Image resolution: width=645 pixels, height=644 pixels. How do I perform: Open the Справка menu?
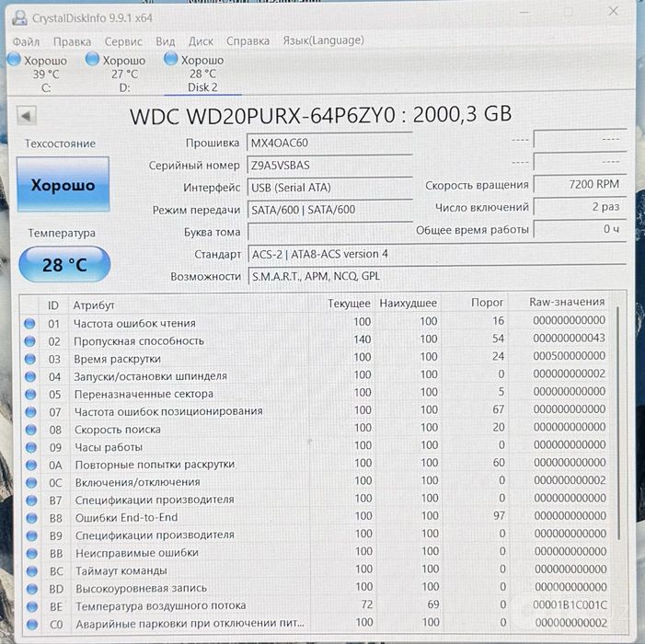click(248, 41)
